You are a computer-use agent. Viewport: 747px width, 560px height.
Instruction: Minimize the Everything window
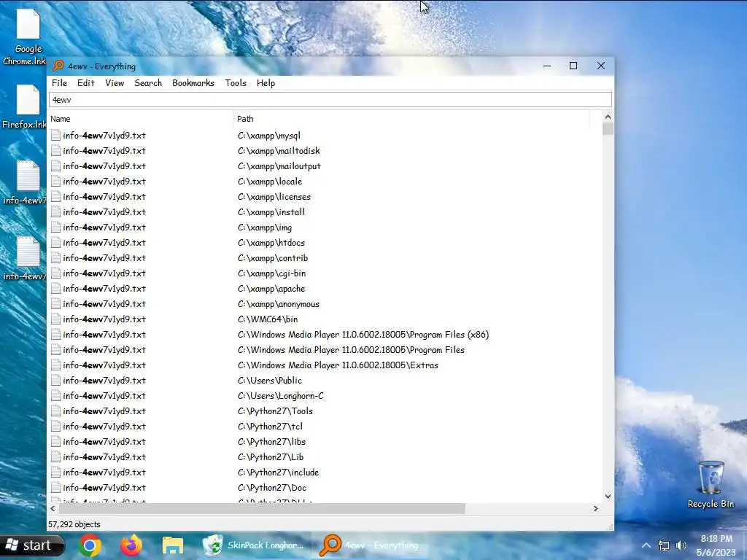pyautogui.click(x=547, y=66)
